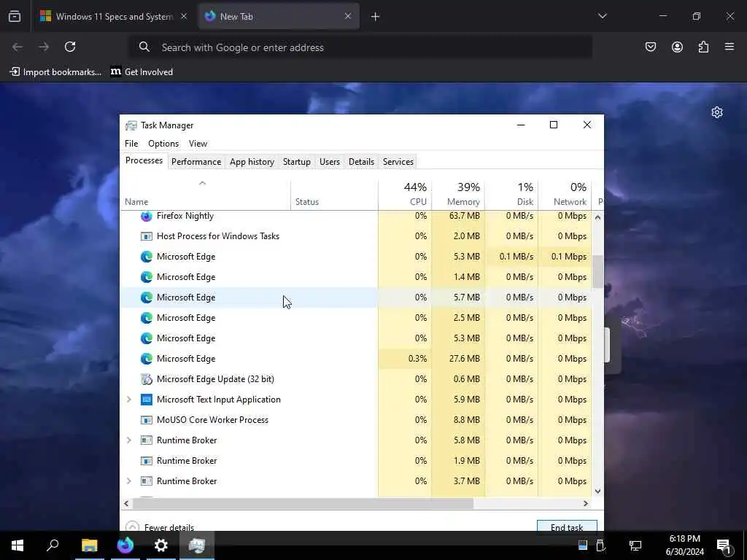Click Import bookmarks in bookmarks bar

pyautogui.click(x=55, y=72)
